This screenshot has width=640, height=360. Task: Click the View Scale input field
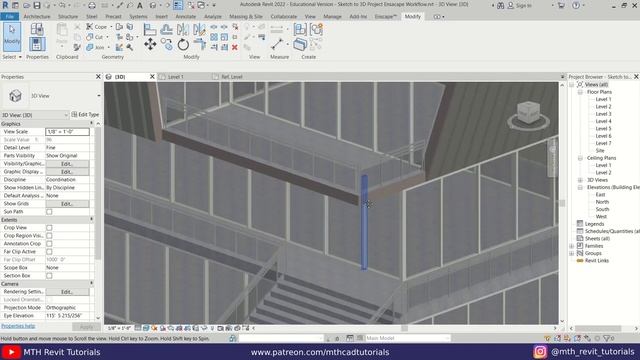(67, 132)
